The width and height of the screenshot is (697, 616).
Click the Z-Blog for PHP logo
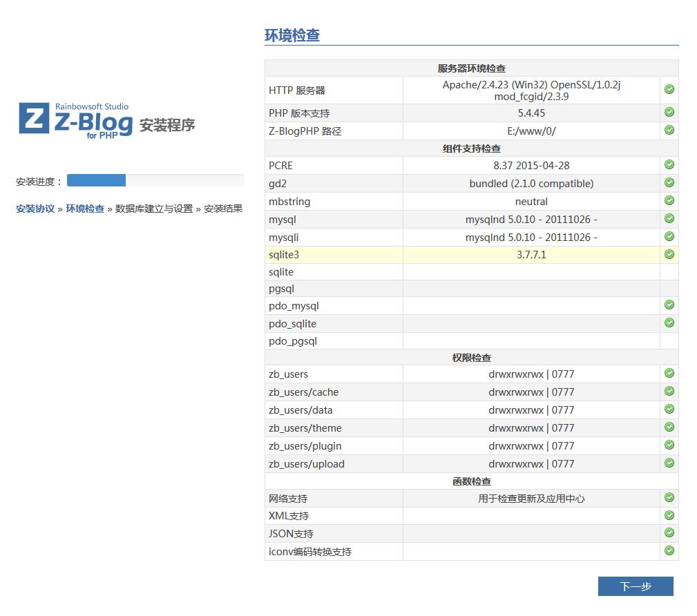tap(75, 120)
